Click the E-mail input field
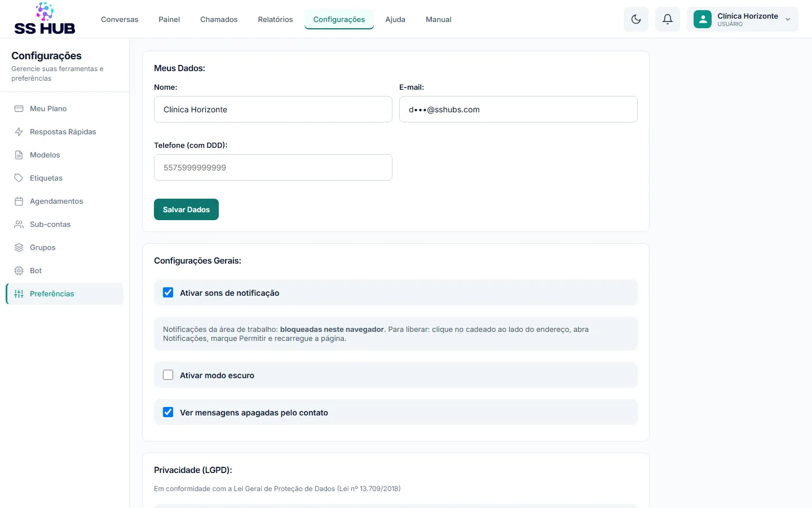Viewport: 812px width, 508px height. click(x=518, y=110)
